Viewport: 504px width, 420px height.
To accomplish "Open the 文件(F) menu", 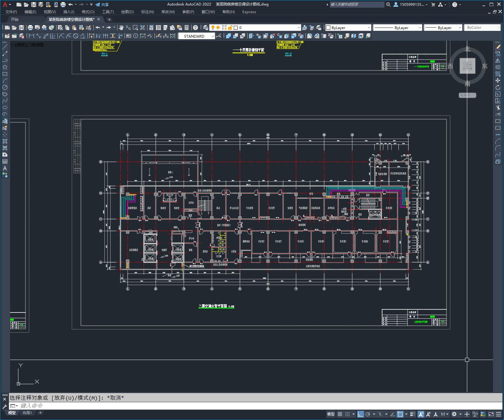I will click(11, 12).
